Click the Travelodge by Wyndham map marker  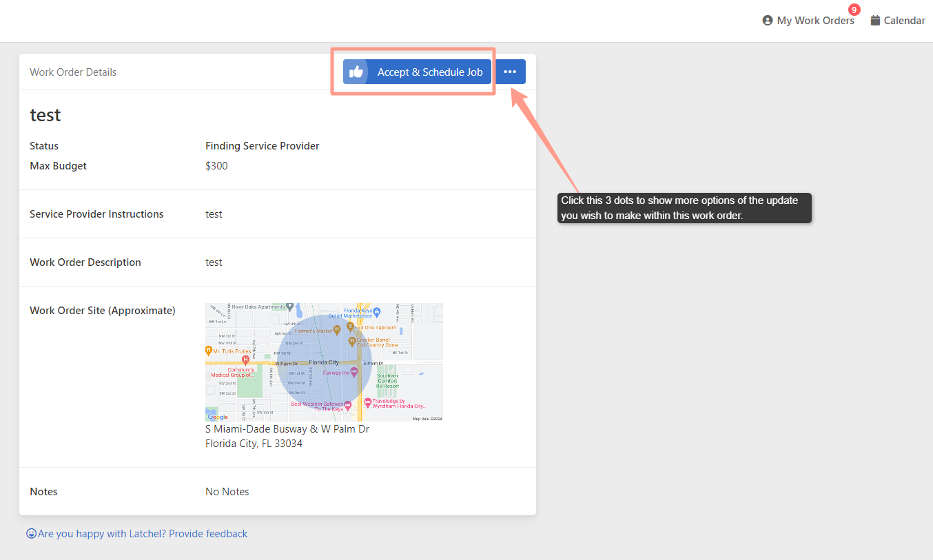(368, 403)
